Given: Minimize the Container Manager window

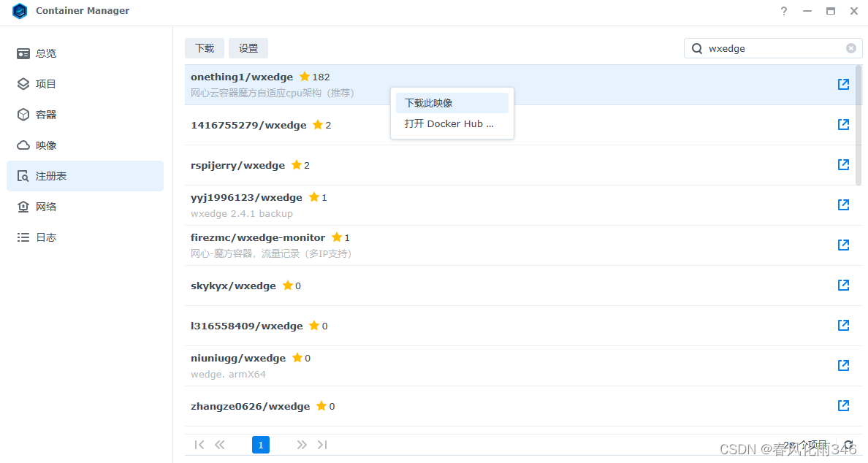Looking at the screenshot, I should click(x=807, y=11).
